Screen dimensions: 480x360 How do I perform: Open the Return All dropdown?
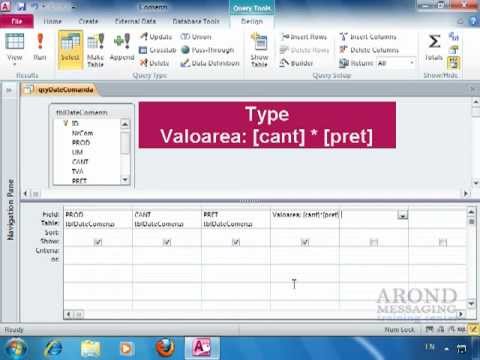tap(412, 63)
